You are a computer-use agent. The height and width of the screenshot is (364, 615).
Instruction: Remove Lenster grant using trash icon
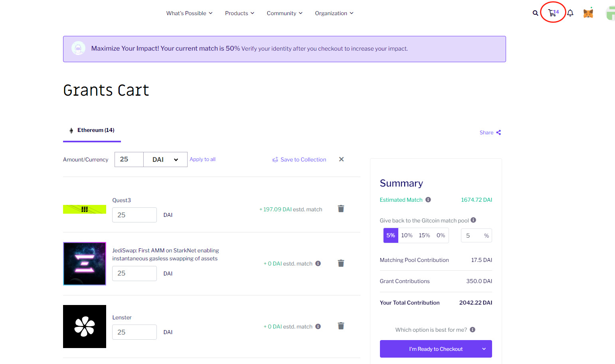(341, 326)
